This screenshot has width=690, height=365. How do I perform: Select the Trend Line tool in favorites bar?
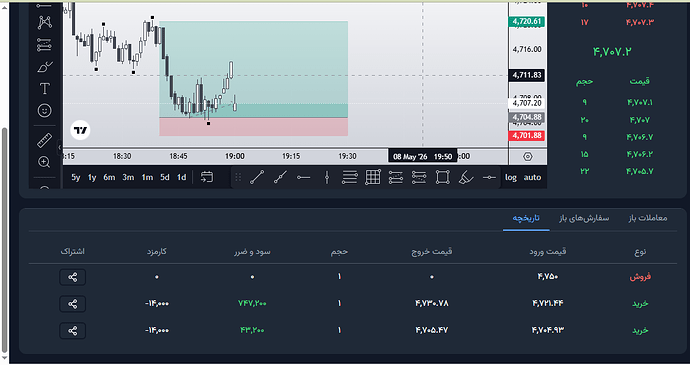click(257, 177)
